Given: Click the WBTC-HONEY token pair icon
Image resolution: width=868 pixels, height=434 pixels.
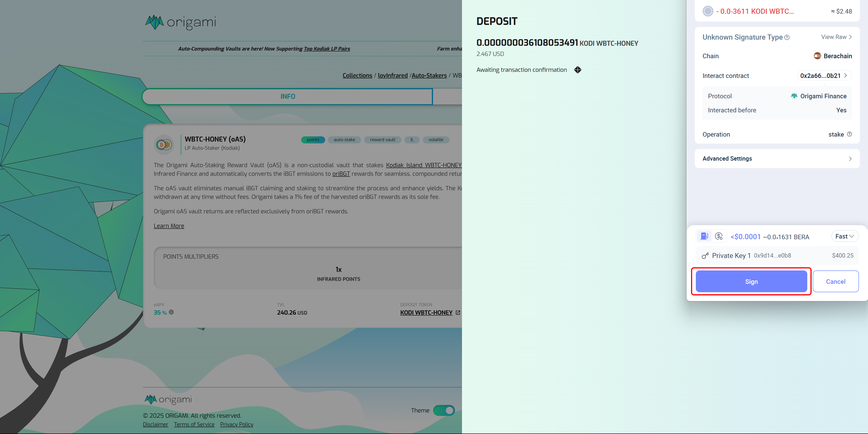Looking at the screenshot, I should [164, 145].
